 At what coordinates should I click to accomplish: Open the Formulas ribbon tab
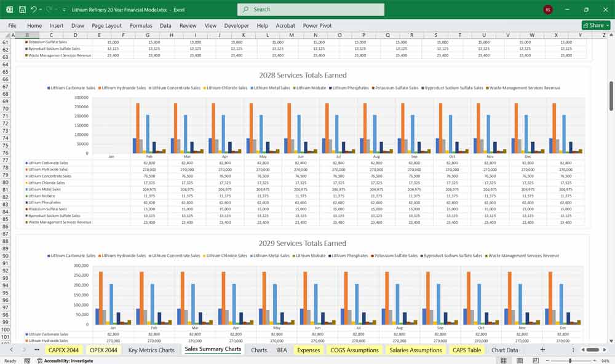pyautogui.click(x=141, y=26)
